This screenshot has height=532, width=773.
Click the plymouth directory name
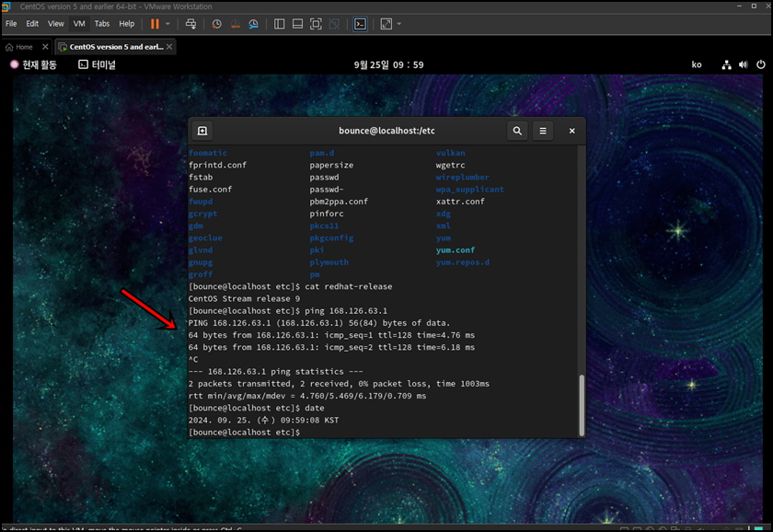pyautogui.click(x=329, y=262)
